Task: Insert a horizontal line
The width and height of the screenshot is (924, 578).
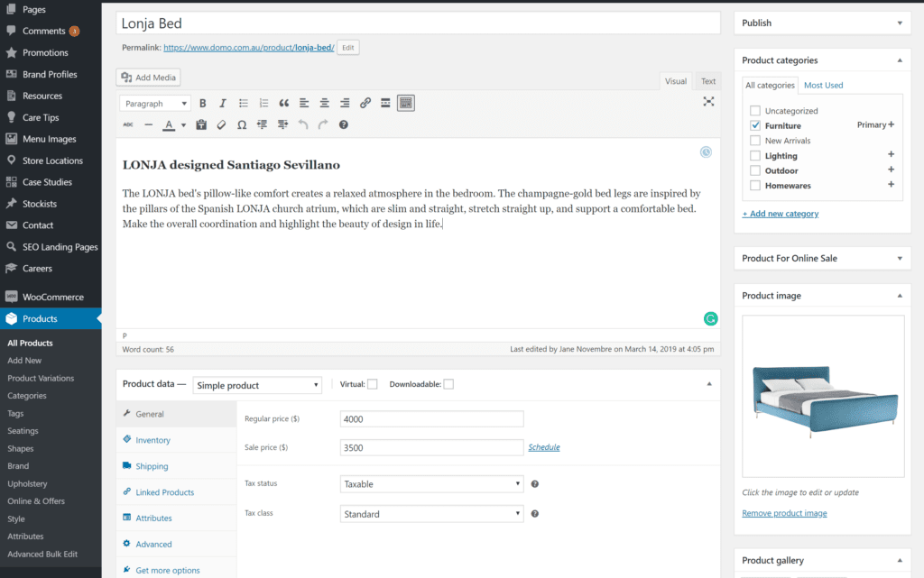Action: [149, 124]
